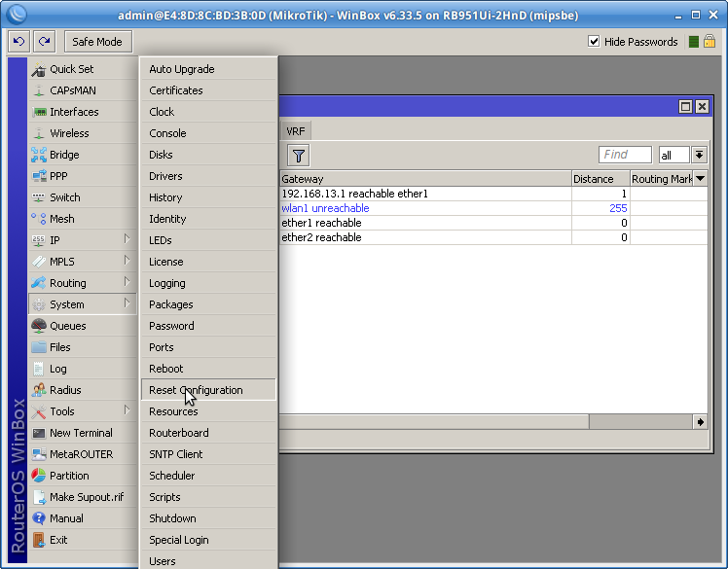This screenshot has height=569, width=728.
Task: Click the yellow padlock icon
Action: [x=710, y=41]
